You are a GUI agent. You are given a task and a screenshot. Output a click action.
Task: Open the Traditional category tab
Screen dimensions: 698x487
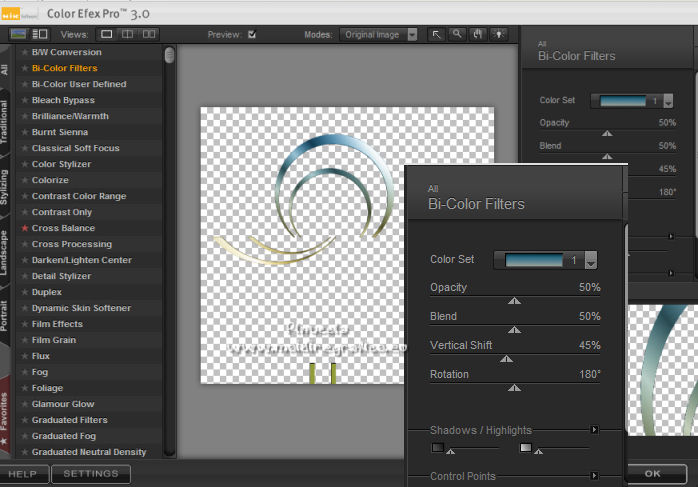(x=5, y=122)
